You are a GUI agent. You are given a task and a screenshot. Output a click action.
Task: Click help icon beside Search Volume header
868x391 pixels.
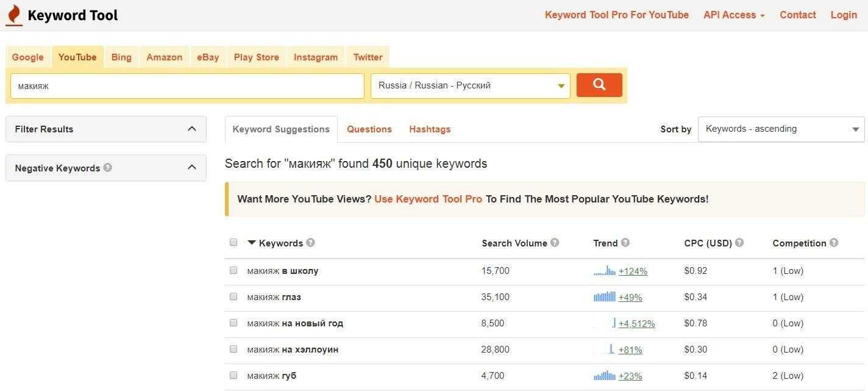(x=555, y=243)
